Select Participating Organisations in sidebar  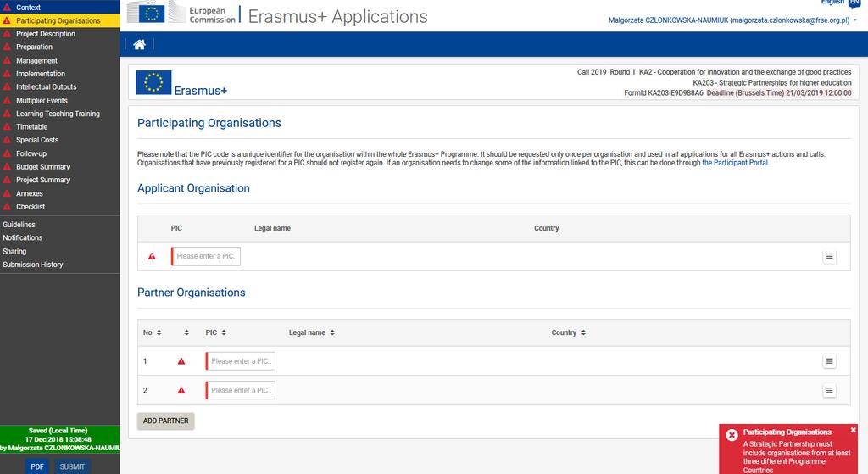58,20
